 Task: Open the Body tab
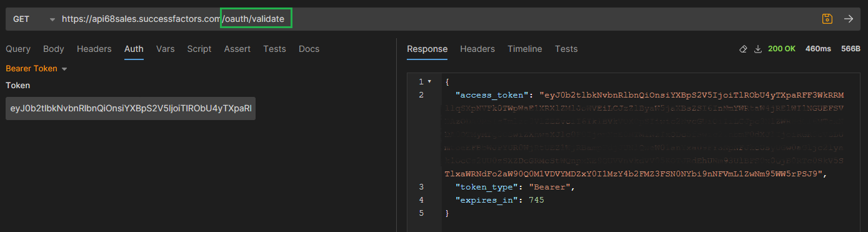point(54,49)
